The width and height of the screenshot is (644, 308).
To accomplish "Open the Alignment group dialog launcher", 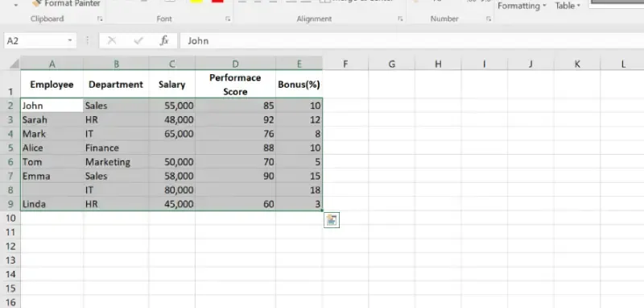I will click(400, 19).
